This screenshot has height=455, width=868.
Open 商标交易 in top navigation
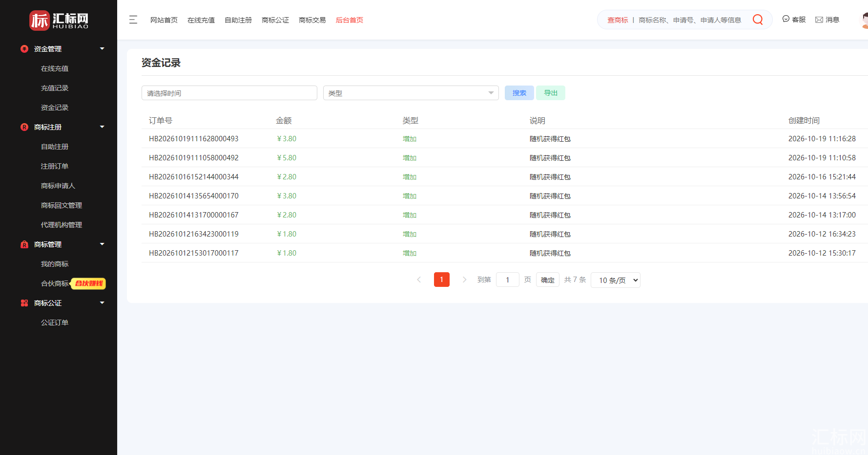click(312, 20)
